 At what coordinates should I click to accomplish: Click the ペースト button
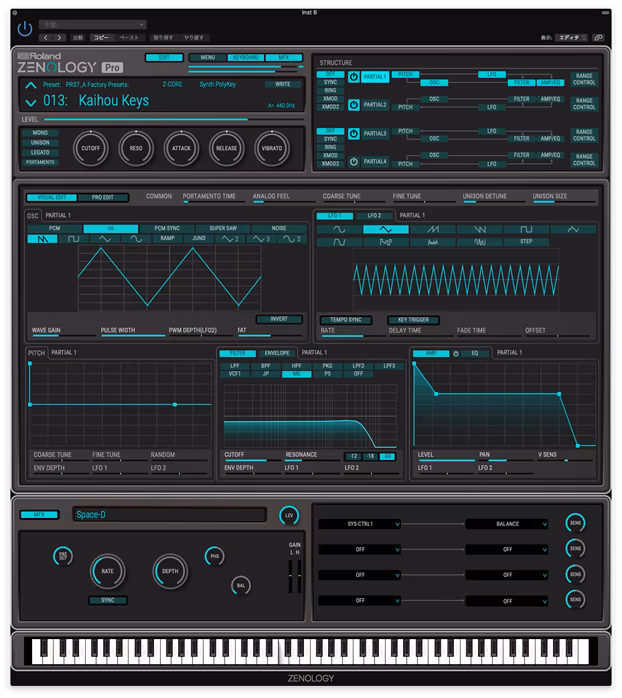click(x=129, y=38)
